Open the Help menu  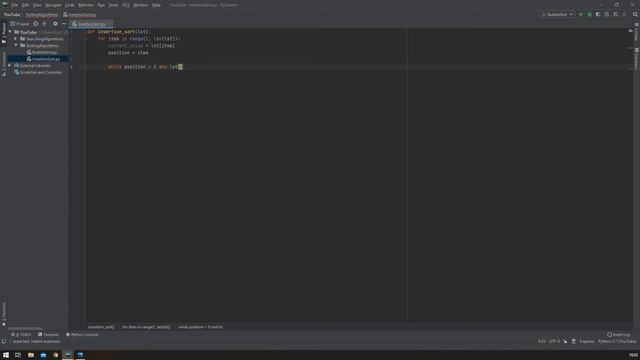click(156, 5)
